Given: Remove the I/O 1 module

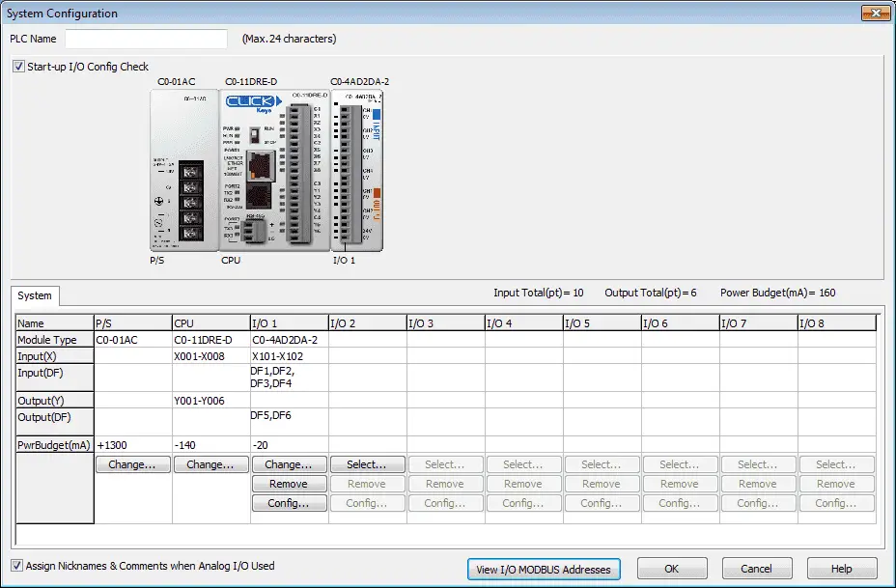Looking at the screenshot, I should click(x=289, y=484).
